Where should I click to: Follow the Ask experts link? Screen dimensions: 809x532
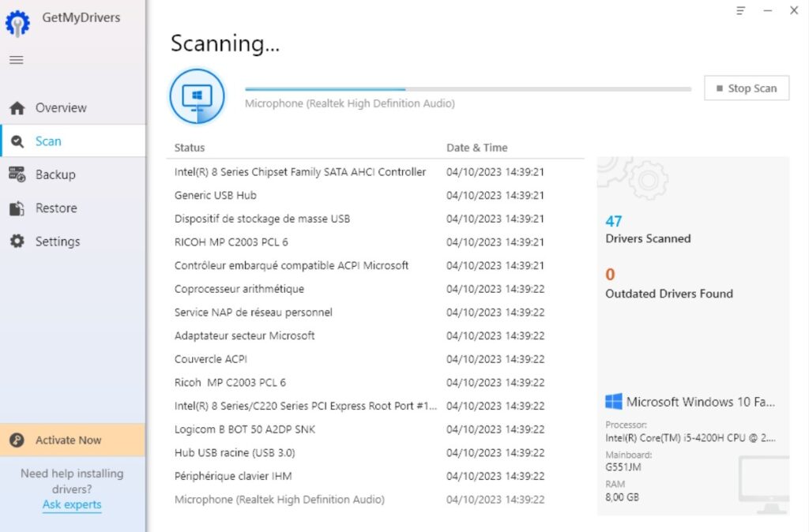coord(72,504)
